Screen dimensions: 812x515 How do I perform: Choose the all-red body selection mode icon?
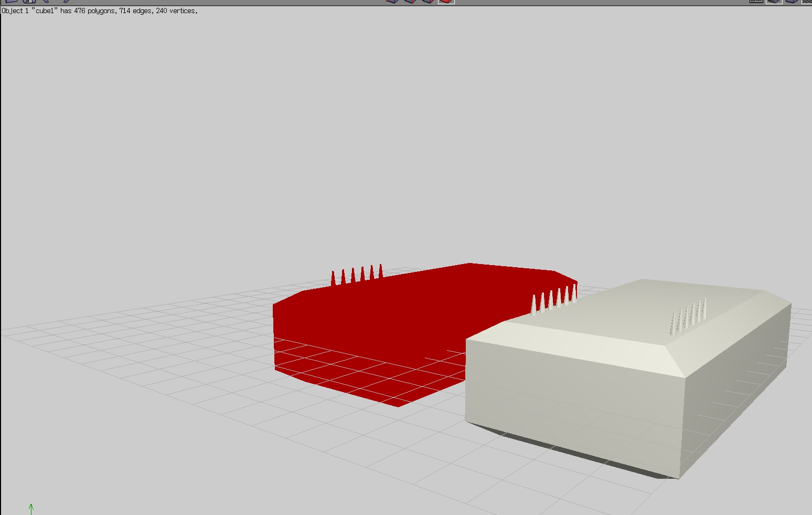tap(446, 2)
